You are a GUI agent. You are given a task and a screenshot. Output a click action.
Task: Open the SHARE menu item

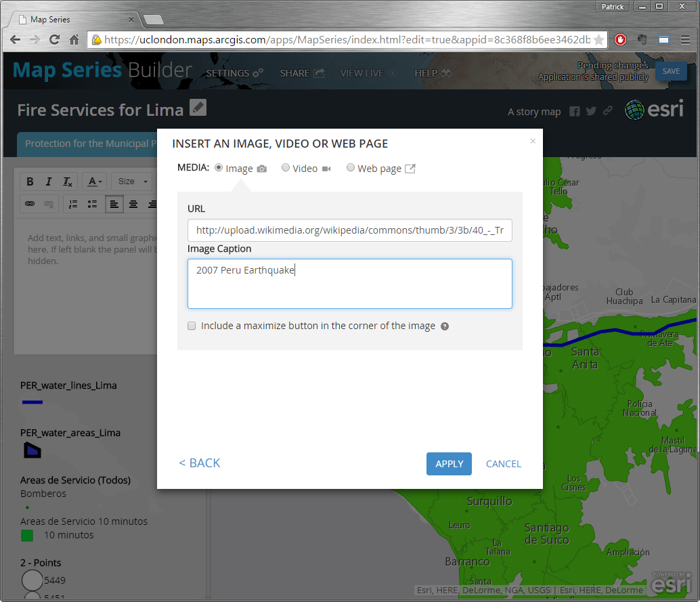click(302, 73)
